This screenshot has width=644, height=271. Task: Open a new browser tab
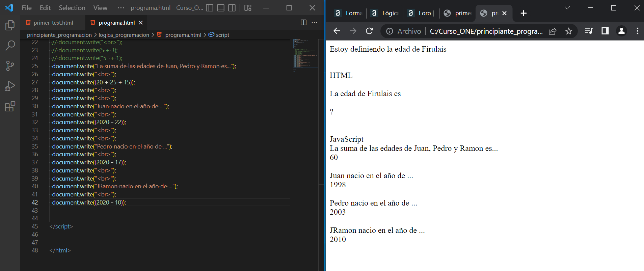pyautogui.click(x=524, y=13)
